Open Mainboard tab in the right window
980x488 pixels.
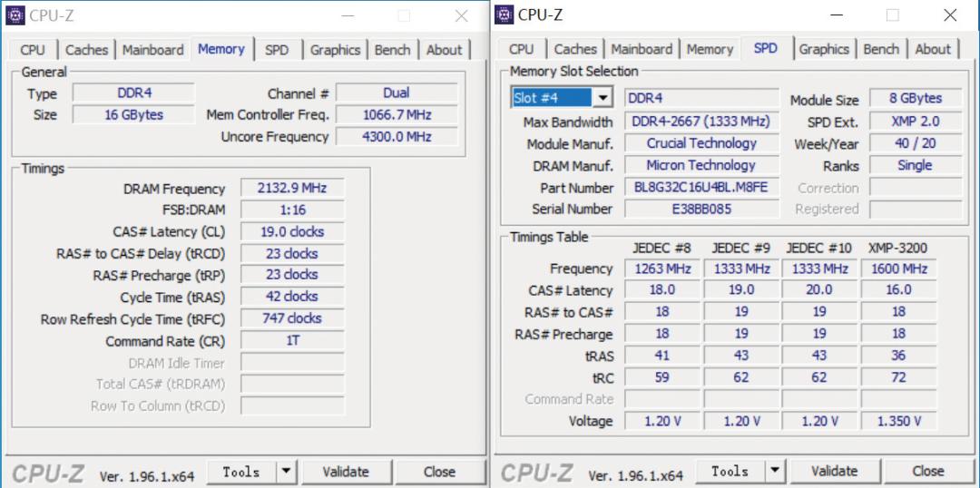(642, 49)
